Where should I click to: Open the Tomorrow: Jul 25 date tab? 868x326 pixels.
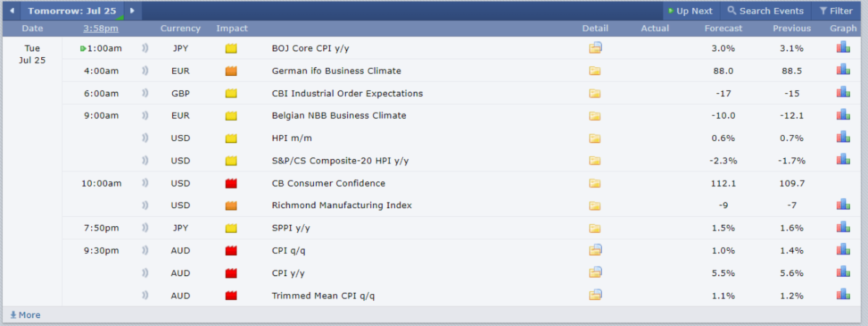pos(72,11)
